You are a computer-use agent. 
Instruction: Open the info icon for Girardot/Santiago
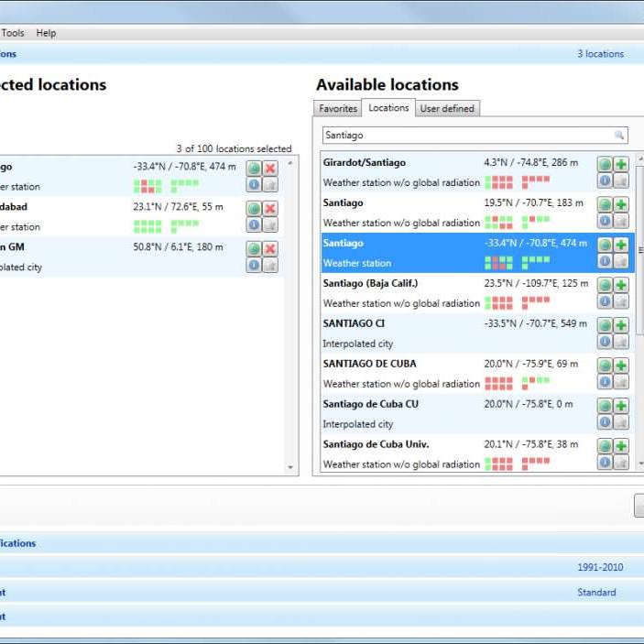pyautogui.click(x=605, y=180)
